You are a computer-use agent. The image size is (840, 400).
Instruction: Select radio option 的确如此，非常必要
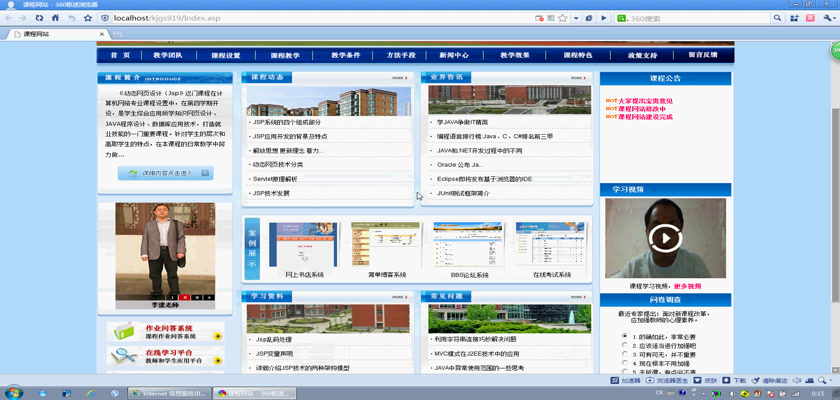click(x=625, y=337)
